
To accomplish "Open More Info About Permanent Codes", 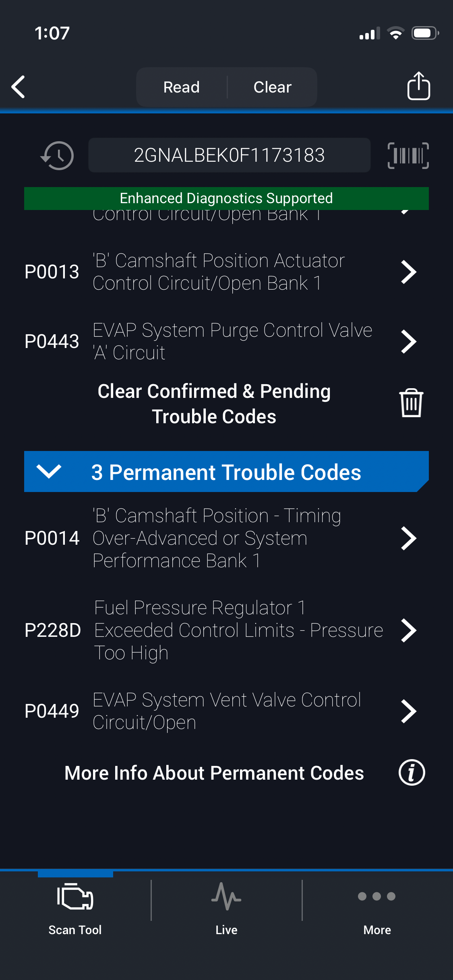I will (214, 773).
